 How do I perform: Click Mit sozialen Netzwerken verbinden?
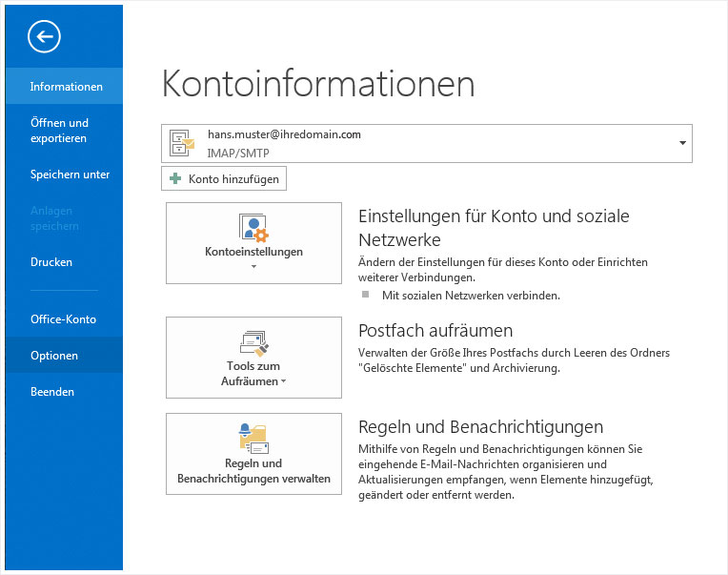[471, 296]
